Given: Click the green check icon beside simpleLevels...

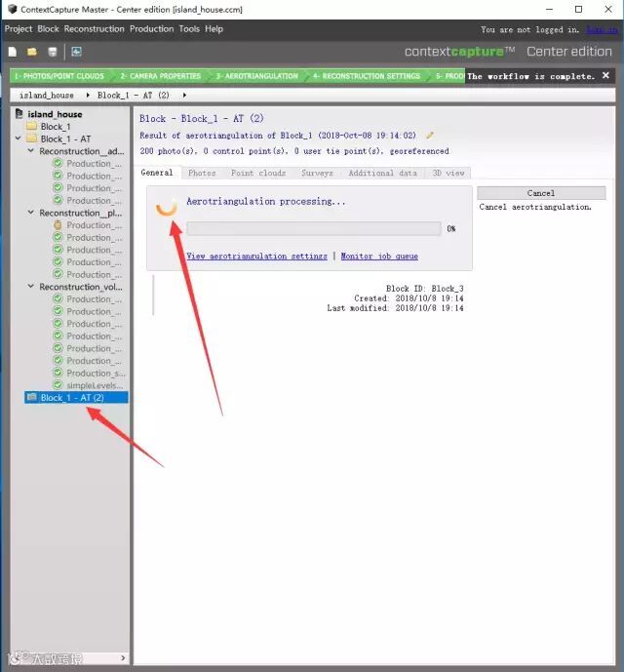Looking at the screenshot, I should point(58,385).
